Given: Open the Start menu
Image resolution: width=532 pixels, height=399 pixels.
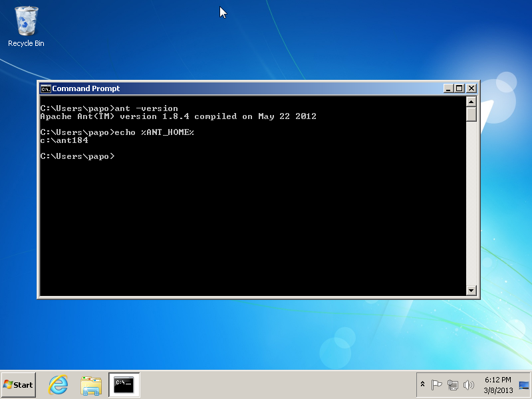Looking at the screenshot, I should click(x=19, y=385).
